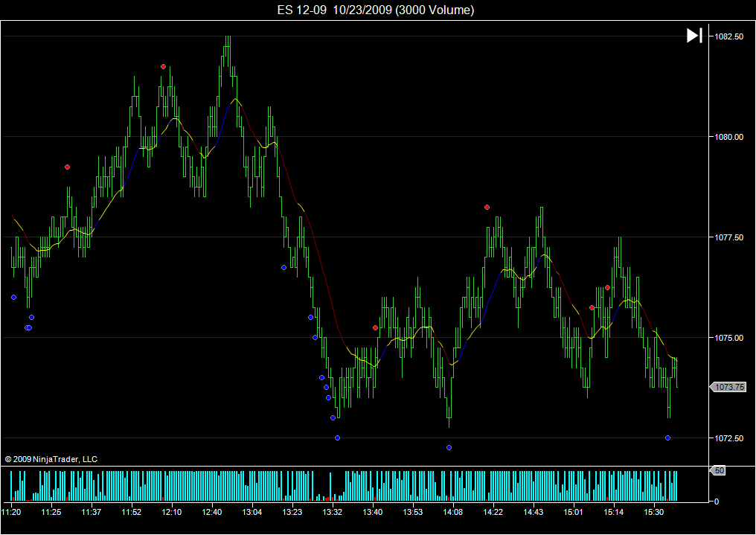Click the 1075.00 price axis label
The height and width of the screenshot is (535, 756).
728,337
